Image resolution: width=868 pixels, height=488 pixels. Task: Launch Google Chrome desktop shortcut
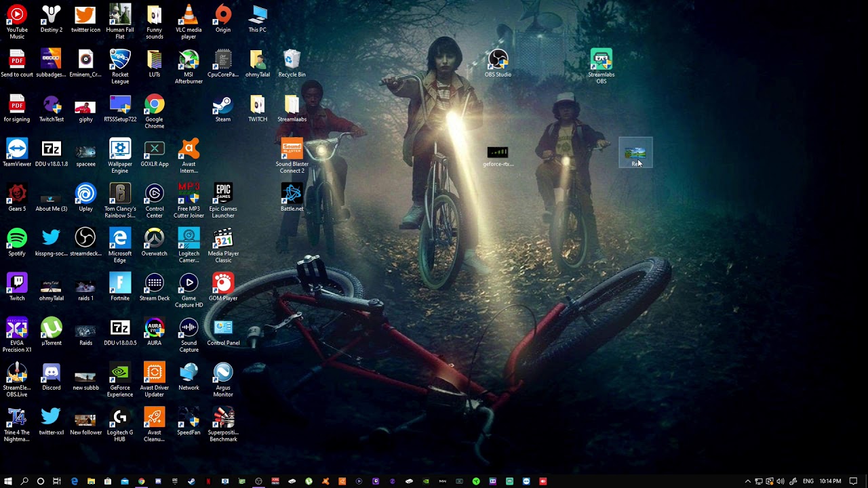tap(155, 111)
